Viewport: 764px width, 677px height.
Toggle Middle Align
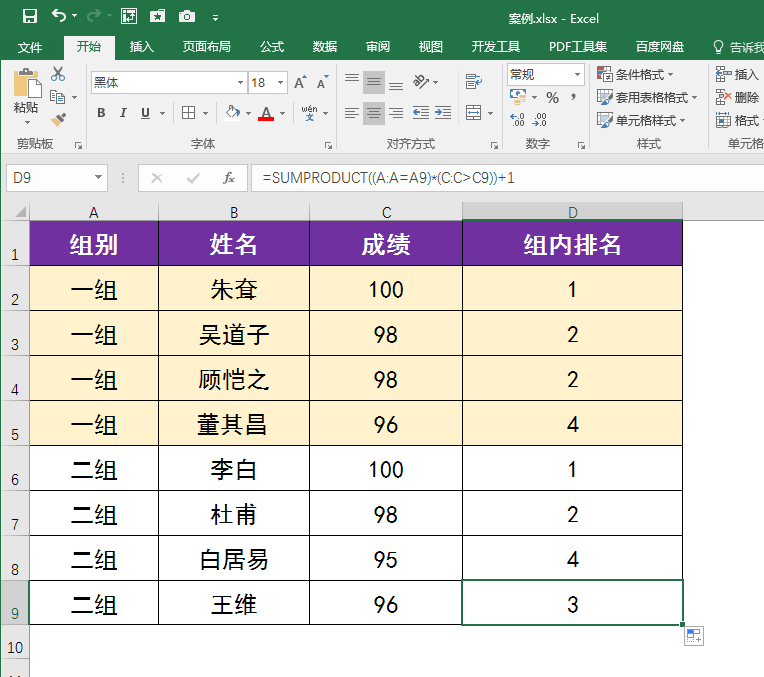click(x=374, y=82)
